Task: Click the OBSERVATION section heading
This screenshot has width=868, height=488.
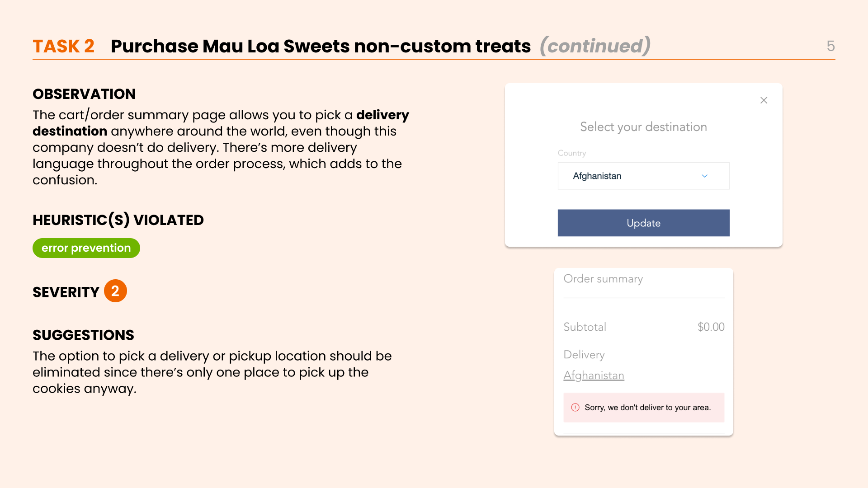Action: pyautogui.click(x=84, y=94)
